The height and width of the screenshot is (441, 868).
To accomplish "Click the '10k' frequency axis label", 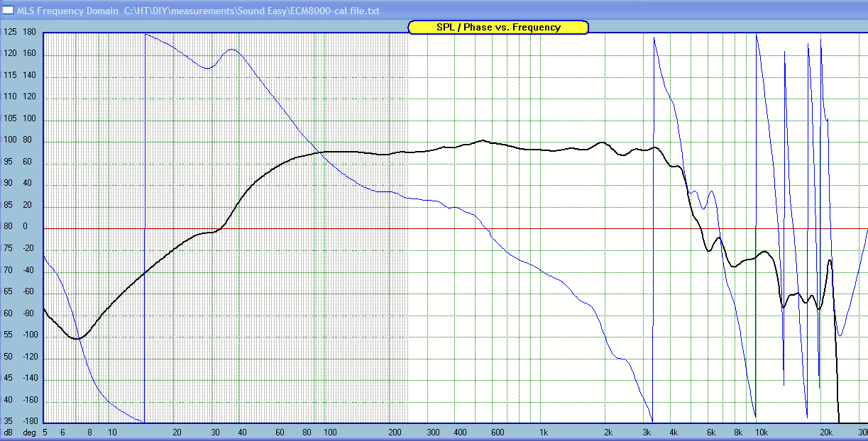I will click(762, 432).
